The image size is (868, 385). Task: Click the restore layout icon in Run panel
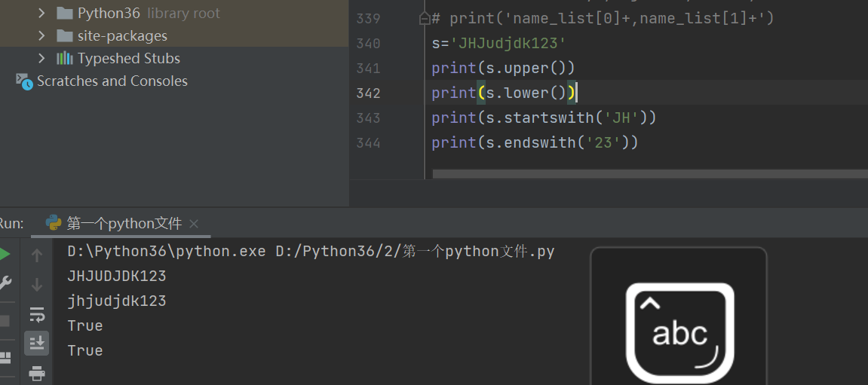(x=4, y=357)
